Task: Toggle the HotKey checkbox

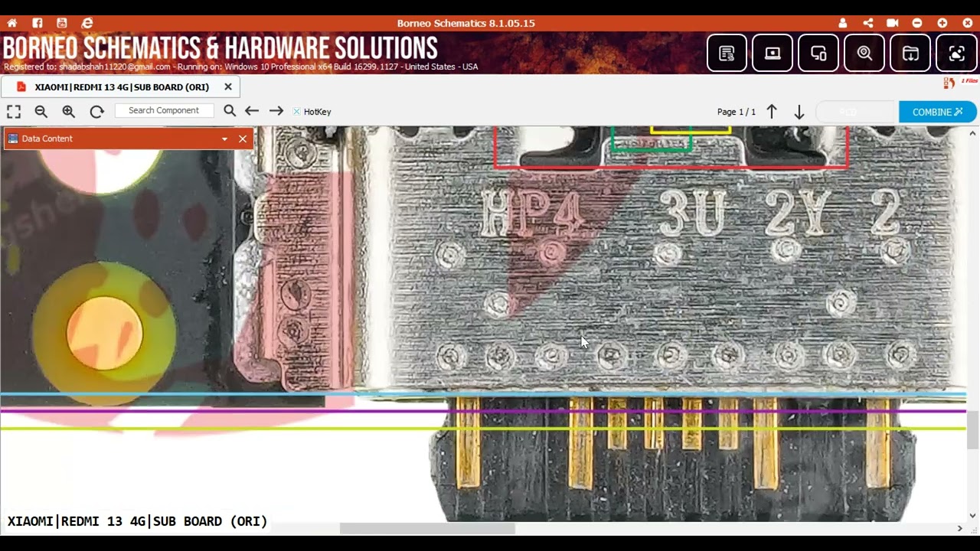Action: point(296,112)
